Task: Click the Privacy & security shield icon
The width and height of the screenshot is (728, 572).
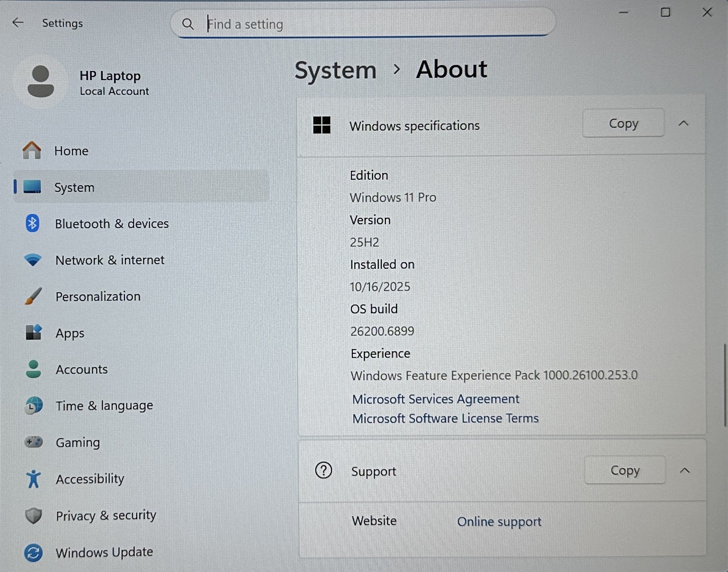Action: pyautogui.click(x=33, y=516)
